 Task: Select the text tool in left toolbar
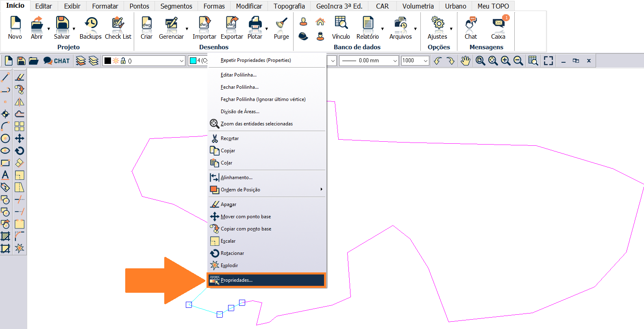(x=5, y=175)
